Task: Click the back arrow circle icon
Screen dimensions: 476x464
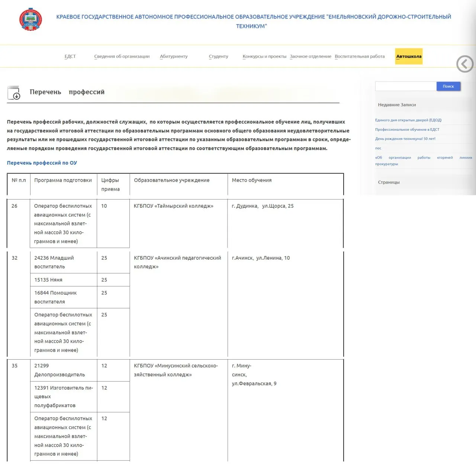Action: (465, 64)
